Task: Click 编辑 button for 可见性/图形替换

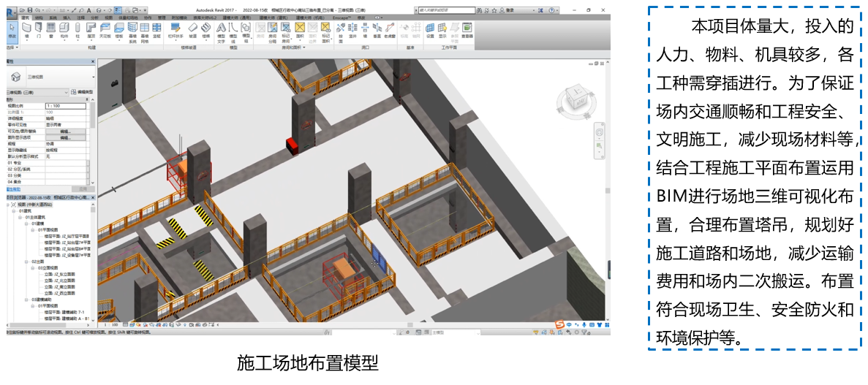Action: tap(65, 131)
